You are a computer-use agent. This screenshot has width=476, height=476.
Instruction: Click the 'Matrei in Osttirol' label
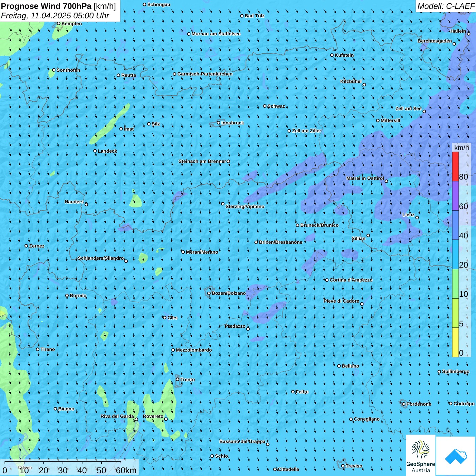pos(365,178)
